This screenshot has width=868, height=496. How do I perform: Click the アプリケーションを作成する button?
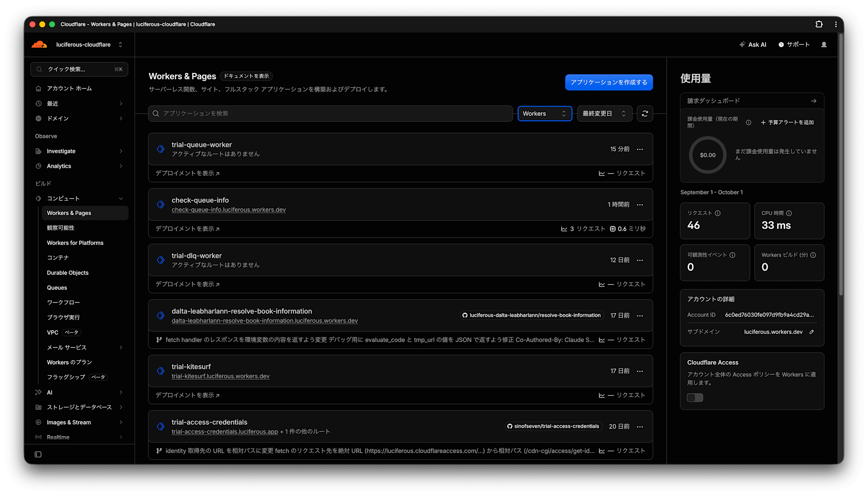tap(609, 82)
